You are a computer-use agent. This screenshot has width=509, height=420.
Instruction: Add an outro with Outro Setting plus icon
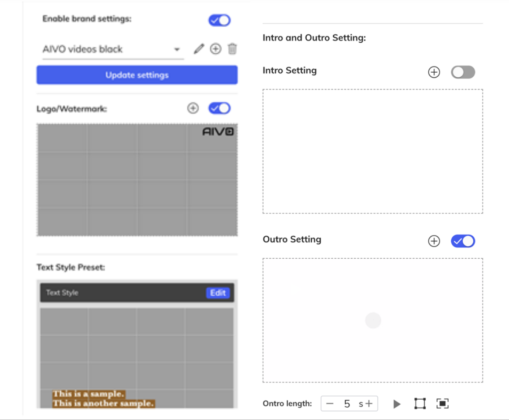[434, 241]
